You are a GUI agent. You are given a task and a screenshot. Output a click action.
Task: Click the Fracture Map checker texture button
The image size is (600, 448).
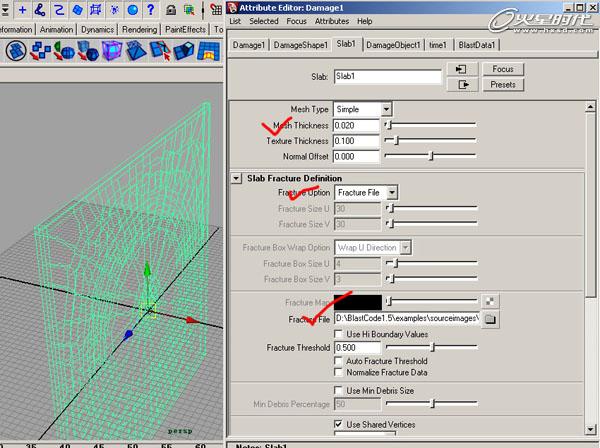(x=490, y=301)
